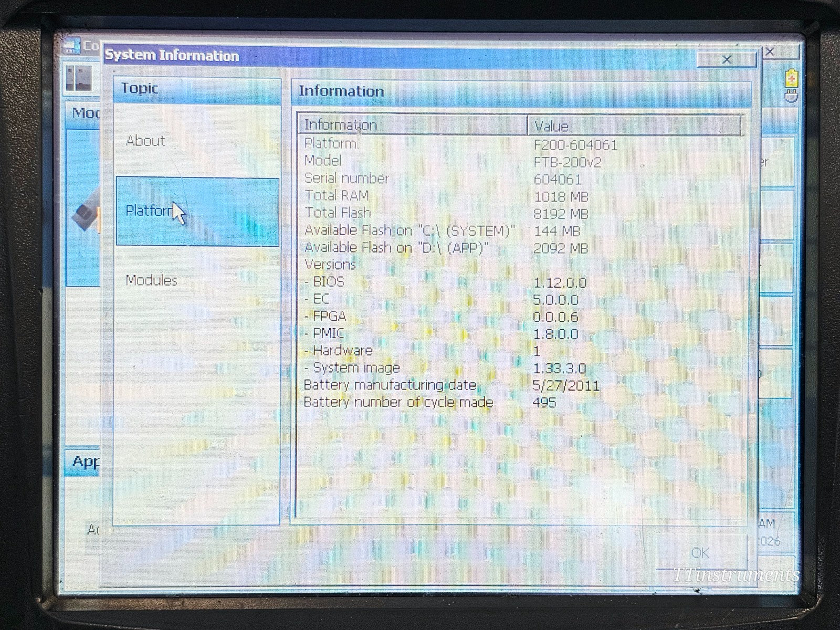Select the Platform row in the table
Viewport: 840px width, 630px height.
[x=521, y=144]
